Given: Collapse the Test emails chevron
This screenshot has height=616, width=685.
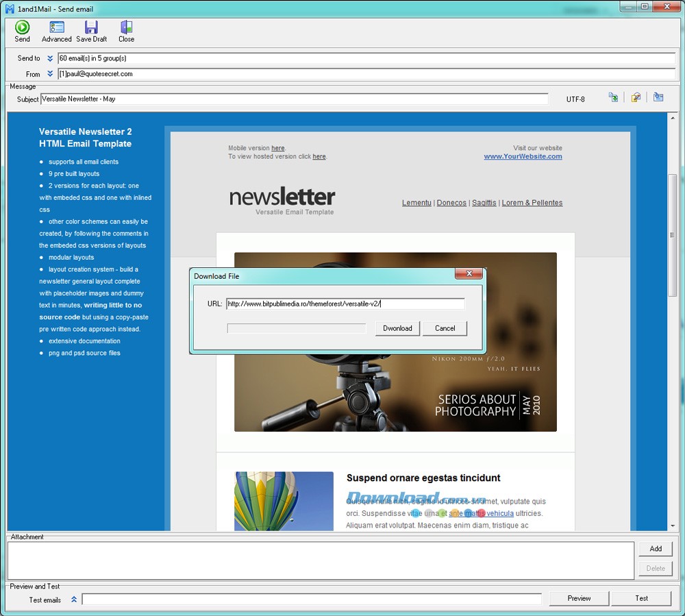Looking at the screenshot, I should (x=74, y=600).
